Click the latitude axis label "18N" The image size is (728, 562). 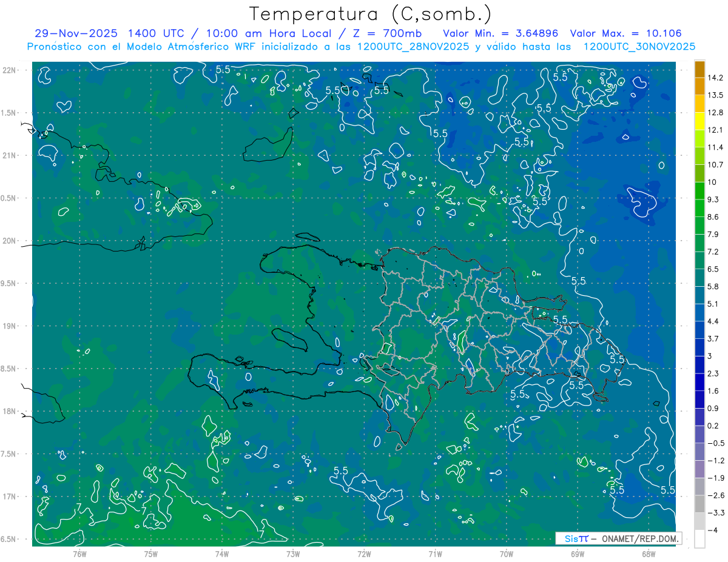click(9, 411)
